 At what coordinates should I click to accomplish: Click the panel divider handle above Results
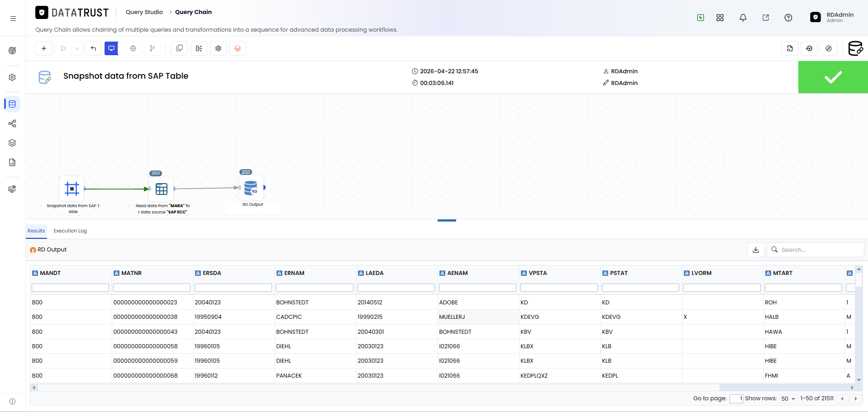(447, 221)
